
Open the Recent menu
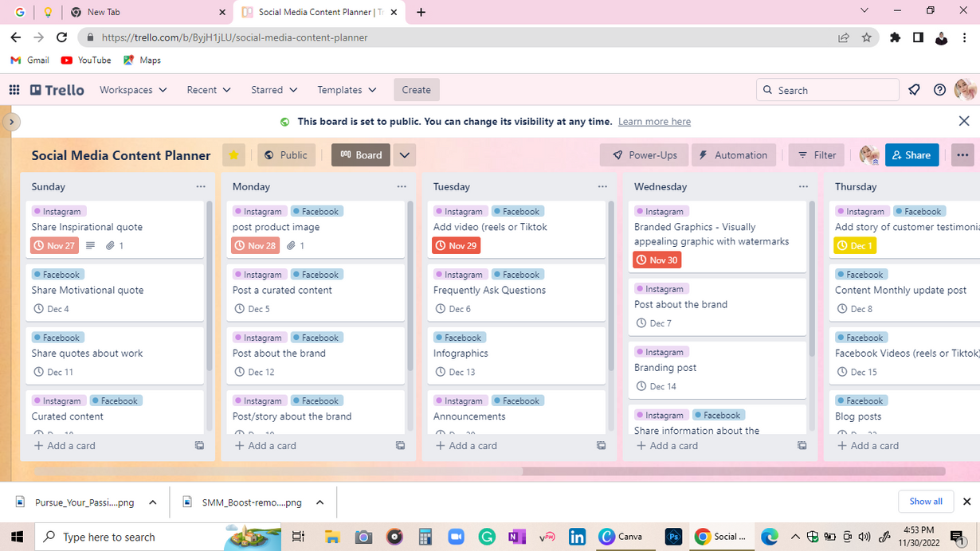point(209,90)
